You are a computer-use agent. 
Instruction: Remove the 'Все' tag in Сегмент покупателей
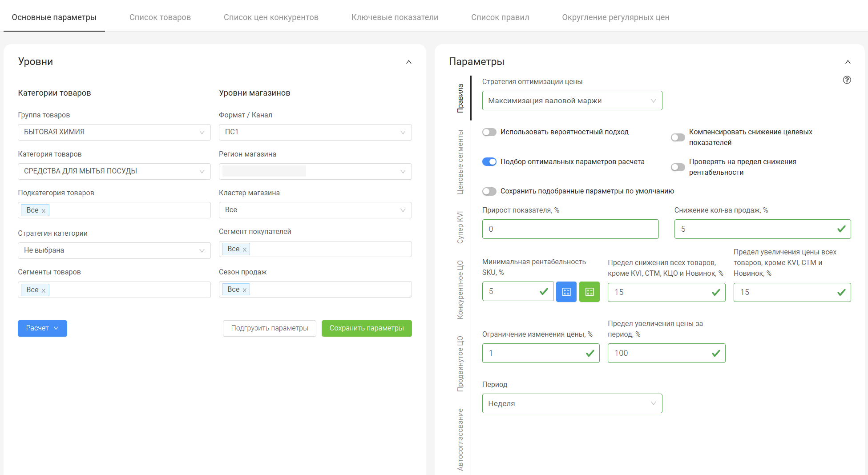[x=244, y=250]
